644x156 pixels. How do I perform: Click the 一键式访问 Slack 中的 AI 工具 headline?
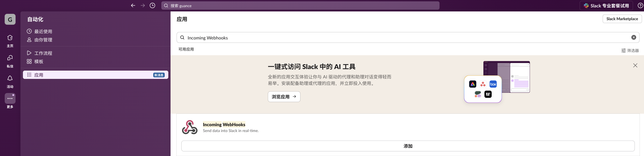tap(311, 67)
